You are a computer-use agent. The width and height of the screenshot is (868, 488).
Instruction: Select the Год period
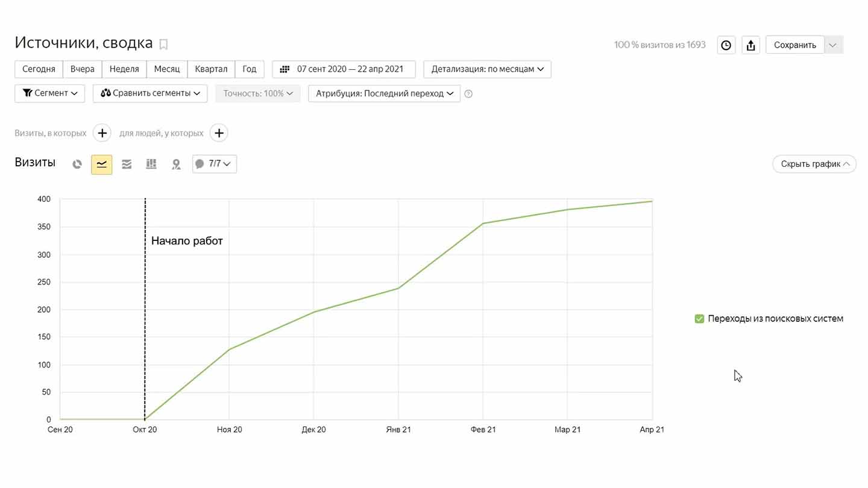click(x=250, y=69)
